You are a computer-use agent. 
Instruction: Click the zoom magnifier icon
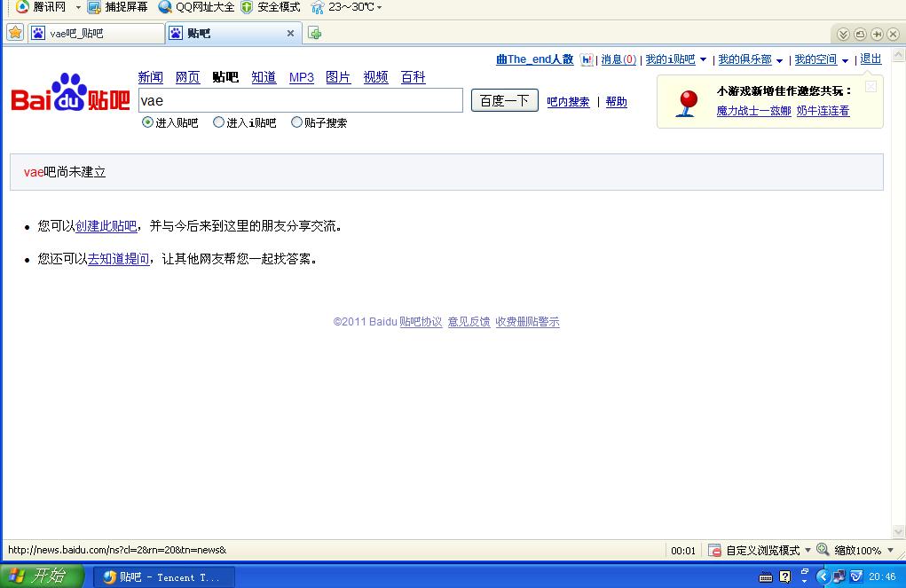tap(823, 549)
